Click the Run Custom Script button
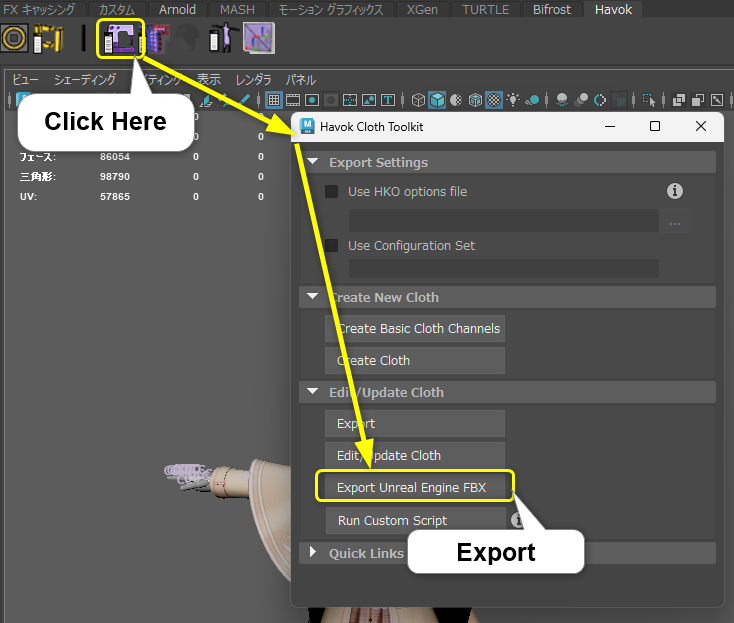 coord(416,520)
